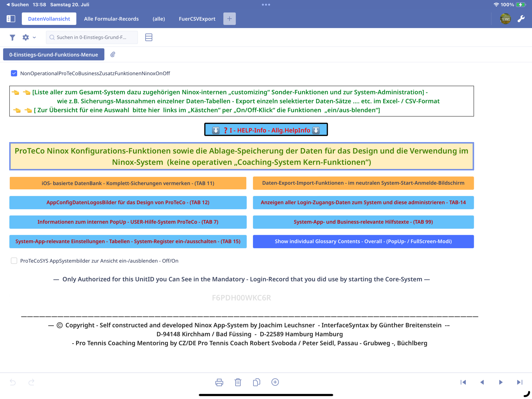Open the top three-dots multitasking menu
Viewport: 532px width, 399px height.
click(x=266, y=4)
